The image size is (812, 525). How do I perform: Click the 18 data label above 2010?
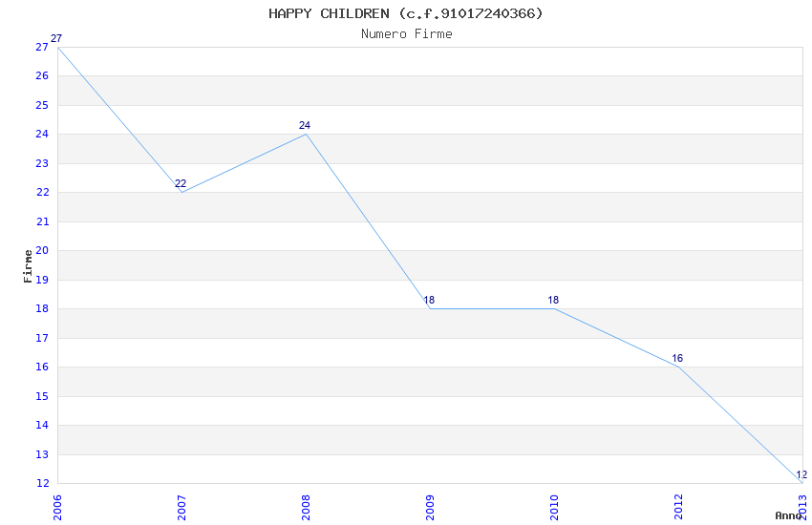click(553, 301)
